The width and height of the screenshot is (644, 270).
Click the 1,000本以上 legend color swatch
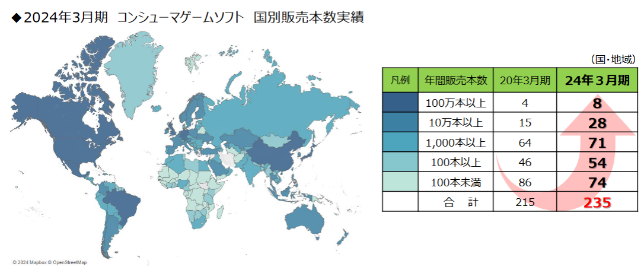(400, 142)
